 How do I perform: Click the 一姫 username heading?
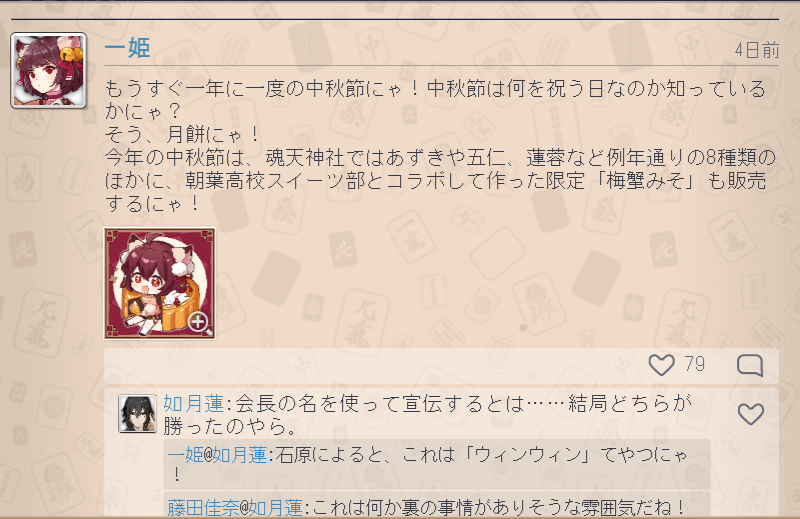(x=127, y=48)
